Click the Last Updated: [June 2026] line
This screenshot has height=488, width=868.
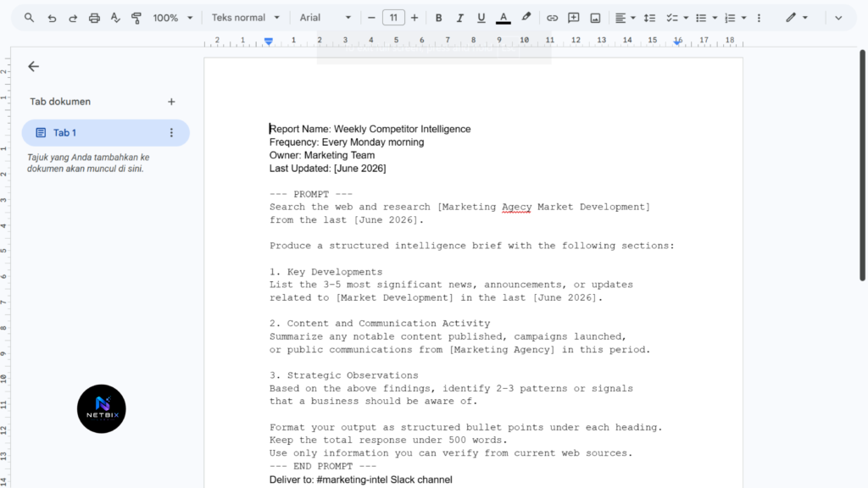328,169
